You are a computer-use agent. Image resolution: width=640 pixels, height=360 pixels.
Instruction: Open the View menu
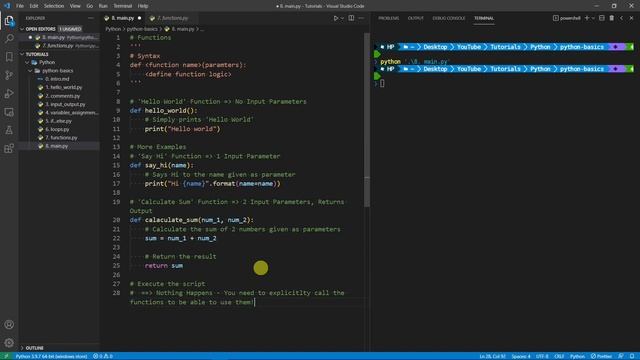click(75, 6)
